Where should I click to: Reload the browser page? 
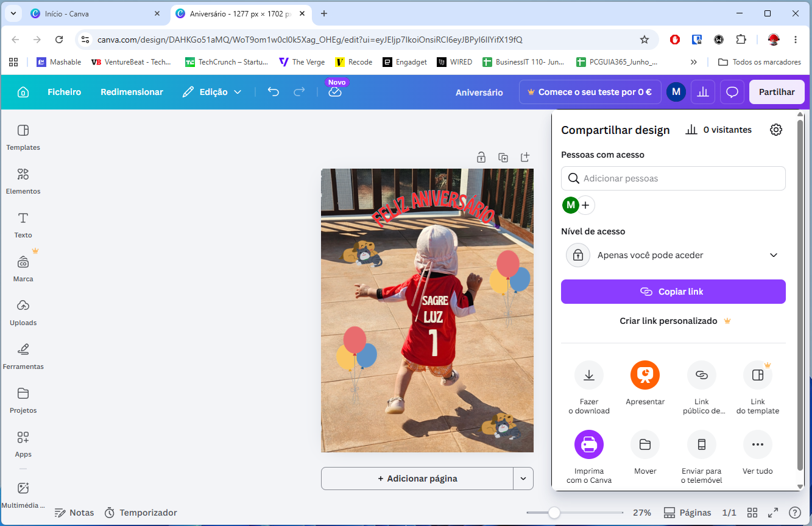coord(59,40)
